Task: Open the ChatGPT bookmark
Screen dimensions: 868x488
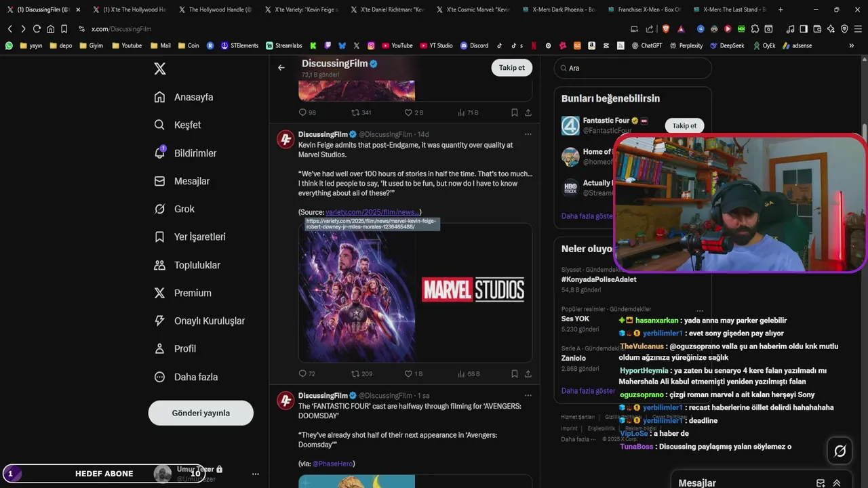Action: [646, 45]
